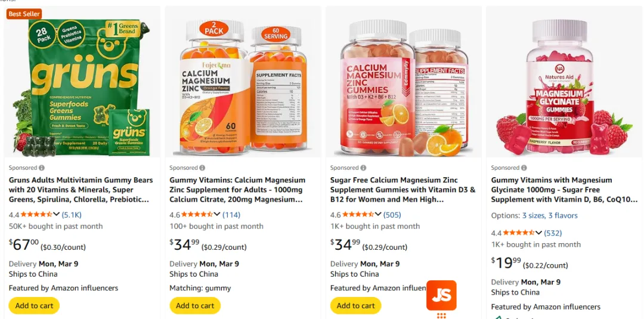Viewport: 644px width, 319px height.
Task: Add Gruns Multivitamin Gummy Bears to cart
Action: coord(35,305)
